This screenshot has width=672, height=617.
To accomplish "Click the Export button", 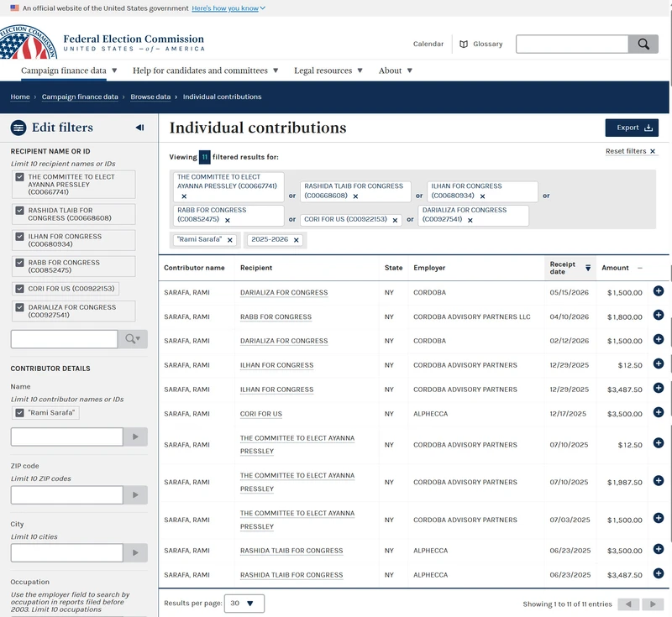I will coord(632,128).
